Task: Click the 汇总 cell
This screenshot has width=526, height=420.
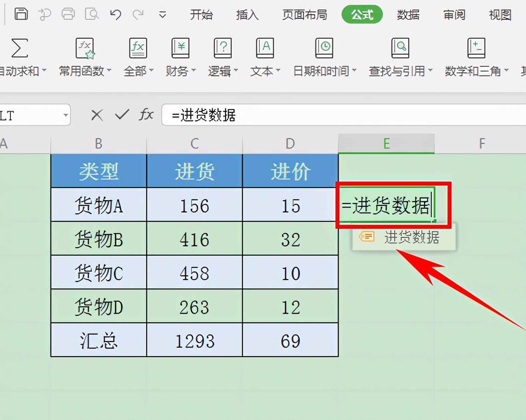Action: [x=98, y=340]
